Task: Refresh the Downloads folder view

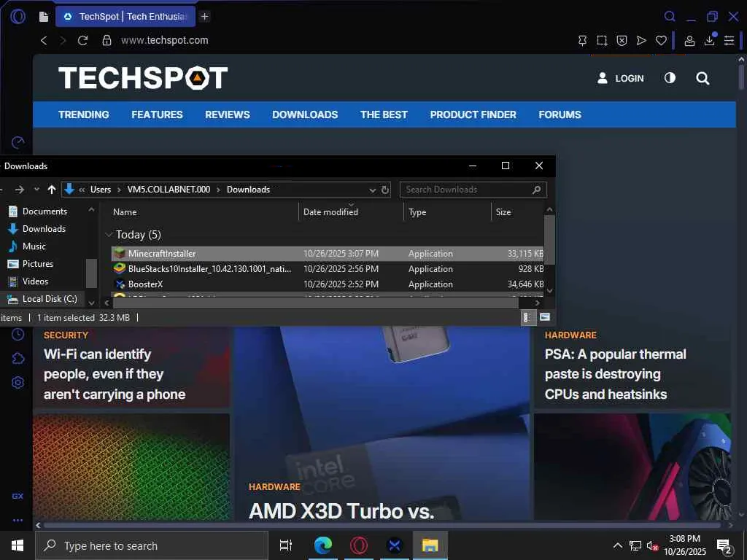Action: [385, 190]
